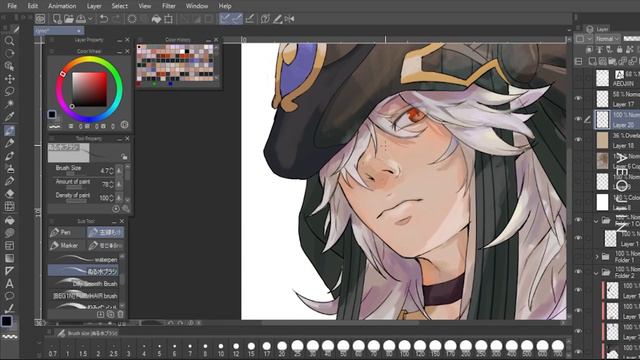The width and height of the screenshot is (640, 360).
Task: Expand Folder 1 in Layer panel
Action: click(x=597, y=257)
